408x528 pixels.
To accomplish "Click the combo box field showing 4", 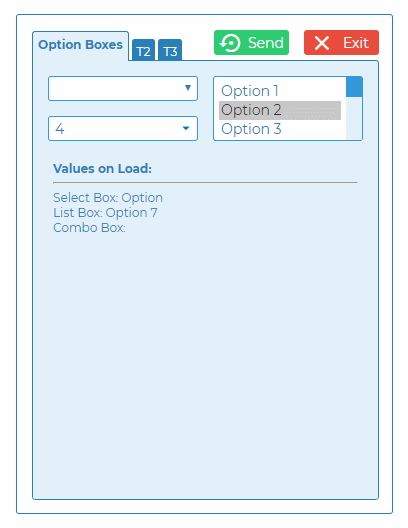I will [123, 129].
